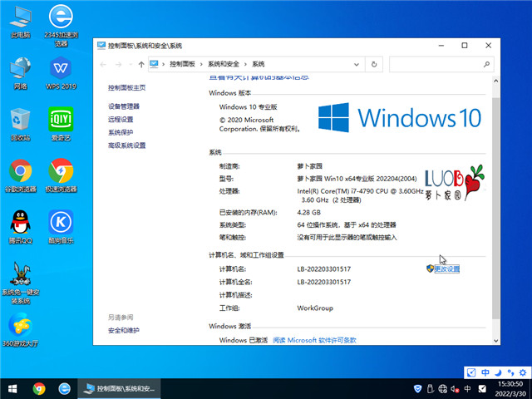Open the recent locations dropdown arrow

(131, 64)
